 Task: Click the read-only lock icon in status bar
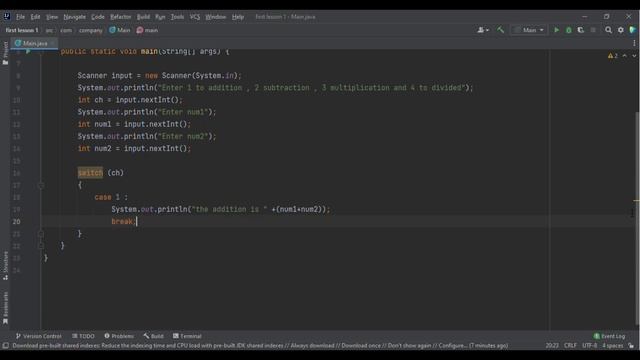631,346
